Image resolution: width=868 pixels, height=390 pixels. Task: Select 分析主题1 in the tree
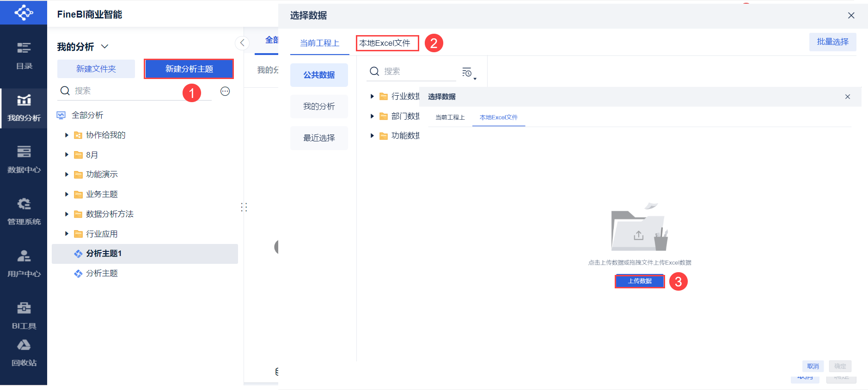tap(145, 254)
